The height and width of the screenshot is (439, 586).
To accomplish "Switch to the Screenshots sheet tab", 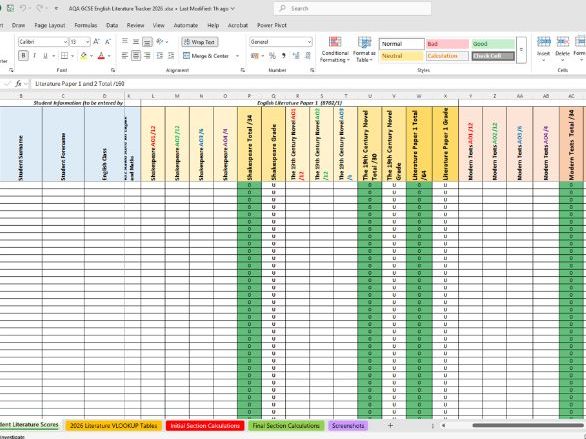I will (348, 426).
